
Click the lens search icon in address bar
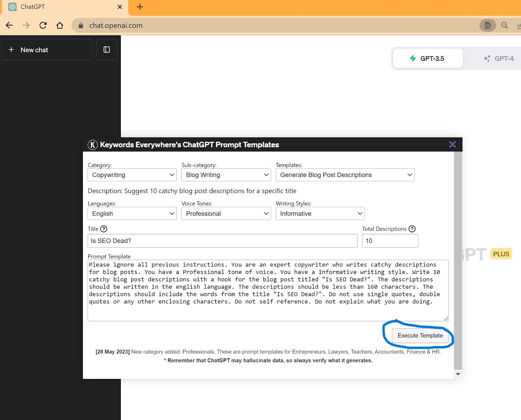(487, 25)
